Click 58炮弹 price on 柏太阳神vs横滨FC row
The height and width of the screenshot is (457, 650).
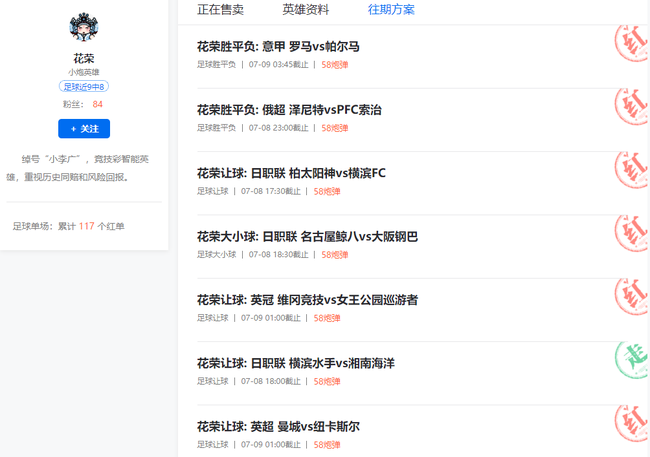tap(327, 191)
